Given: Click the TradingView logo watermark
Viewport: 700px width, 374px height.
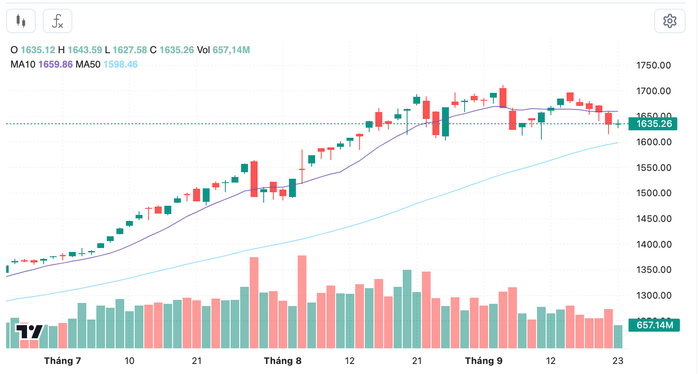Looking at the screenshot, I should (29, 332).
